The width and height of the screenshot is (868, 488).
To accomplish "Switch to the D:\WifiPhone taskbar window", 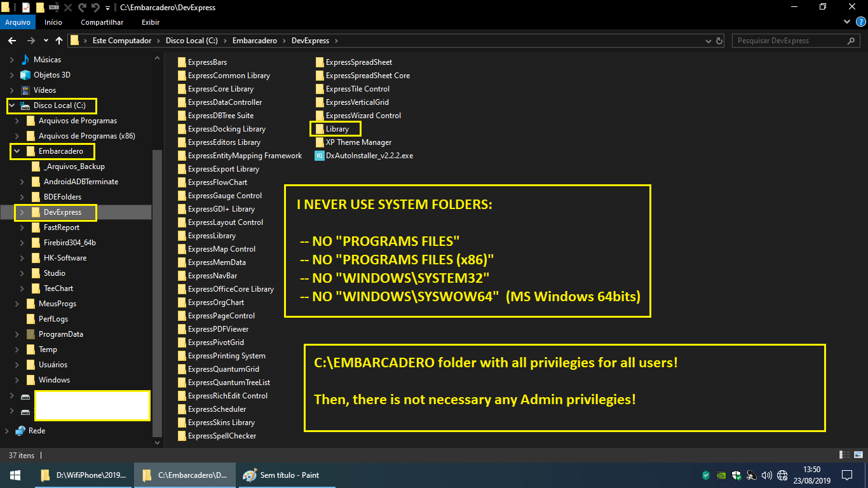I will (x=83, y=475).
